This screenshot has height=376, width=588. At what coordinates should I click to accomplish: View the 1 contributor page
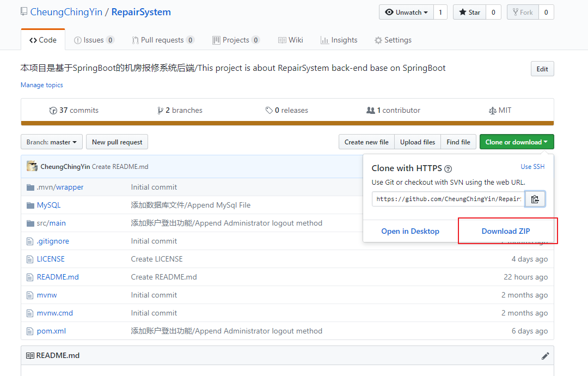coord(394,110)
